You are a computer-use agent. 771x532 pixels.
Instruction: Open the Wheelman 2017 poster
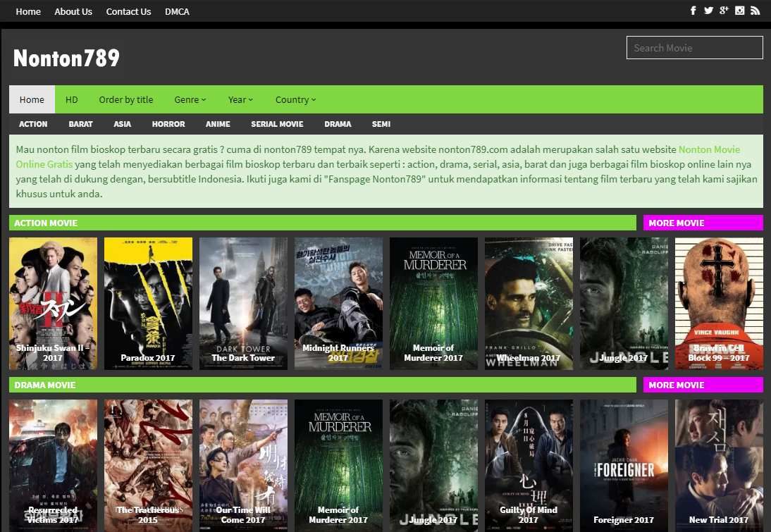pos(529,304)
